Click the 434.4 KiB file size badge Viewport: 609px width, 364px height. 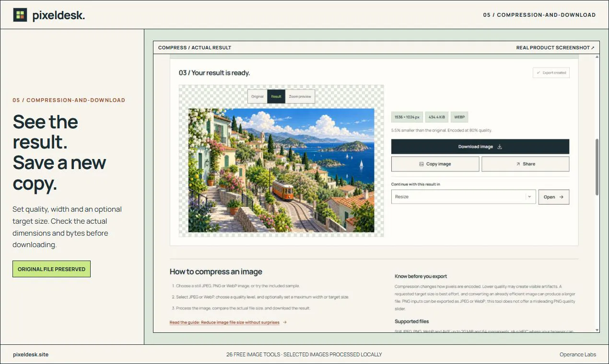pyautogui.click(x=436, y=117)
